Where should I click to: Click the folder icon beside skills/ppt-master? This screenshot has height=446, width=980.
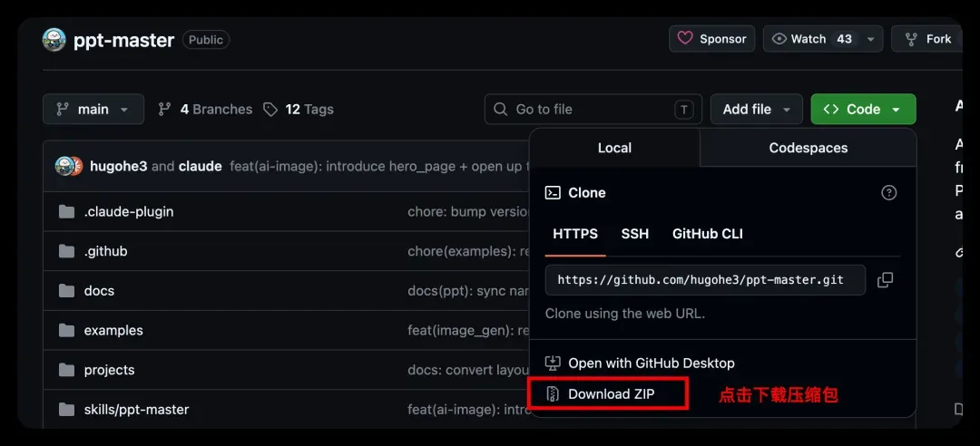point(67,410)
